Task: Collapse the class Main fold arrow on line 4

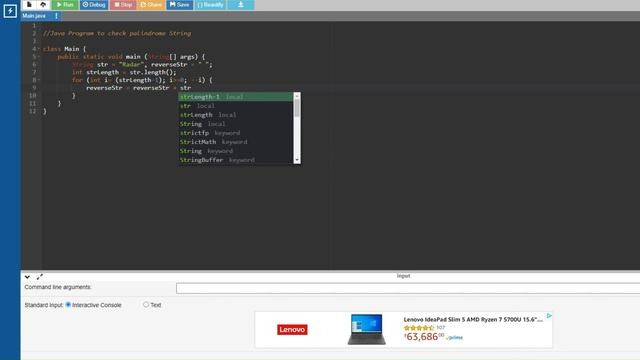Action: [x=39, y=49]
